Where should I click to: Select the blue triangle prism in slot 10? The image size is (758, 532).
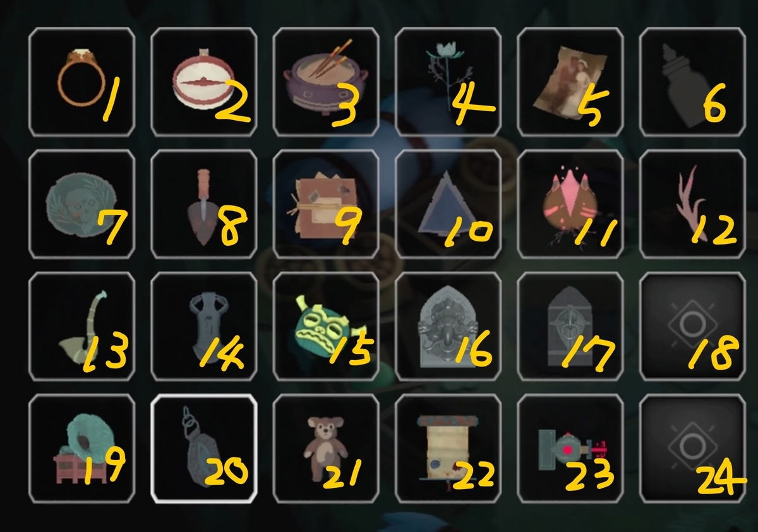[448, 204]
